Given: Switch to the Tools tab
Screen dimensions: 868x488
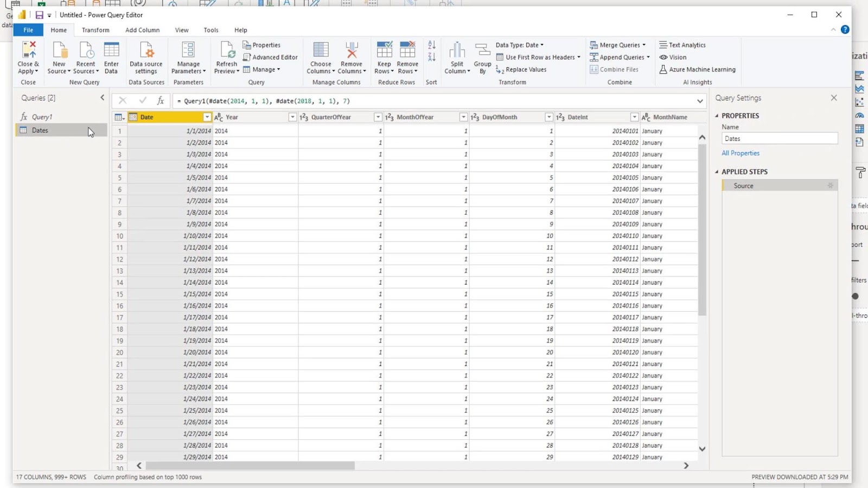Looking at the screenshot, I should pyautogui.click(x=211, y=30).
